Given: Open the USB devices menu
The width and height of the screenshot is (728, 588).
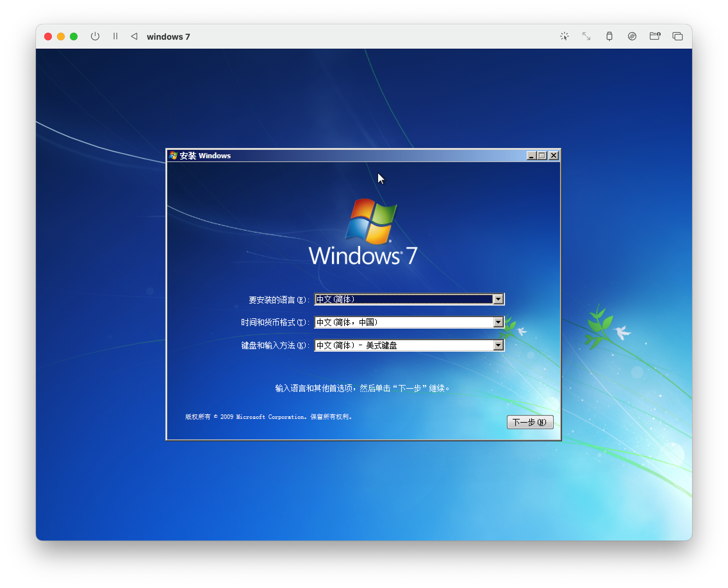Looking at the screenshot, I should coord(609,36).
